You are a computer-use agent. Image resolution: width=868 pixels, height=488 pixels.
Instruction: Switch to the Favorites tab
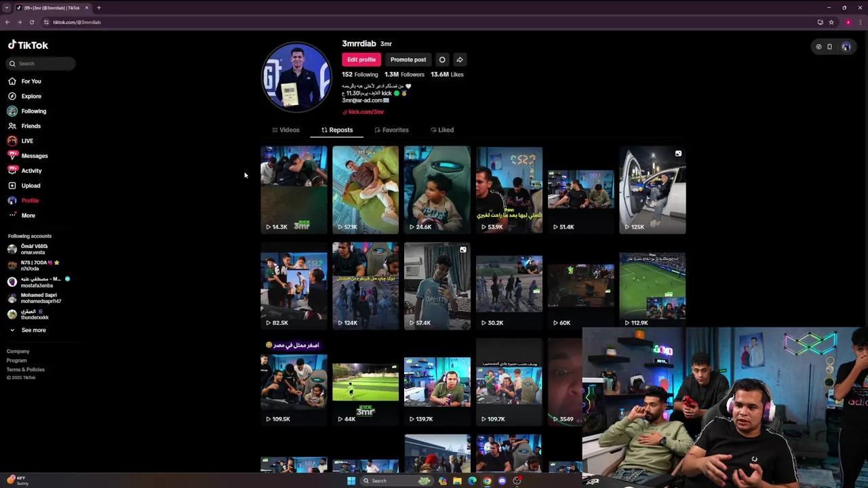391,130
